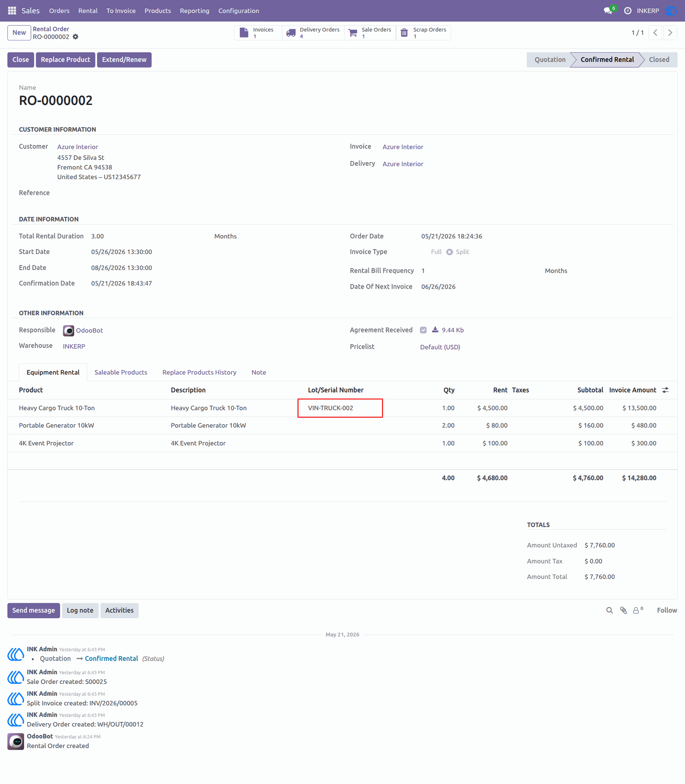Viewport: 685px width, 784px height.
Task: Switch to Saleable Products tab
Action: tap(120, 372)
